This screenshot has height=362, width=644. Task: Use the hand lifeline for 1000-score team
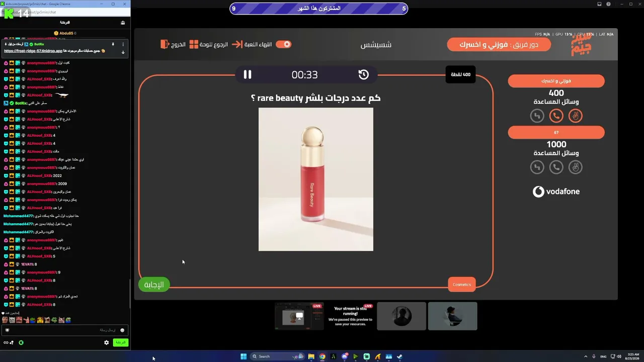(575, 167)
